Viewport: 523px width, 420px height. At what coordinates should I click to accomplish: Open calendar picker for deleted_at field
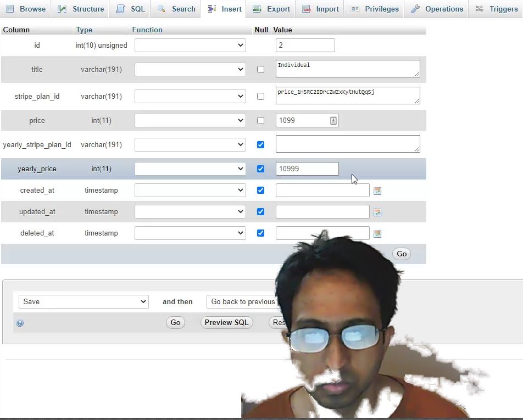[377, 234]
